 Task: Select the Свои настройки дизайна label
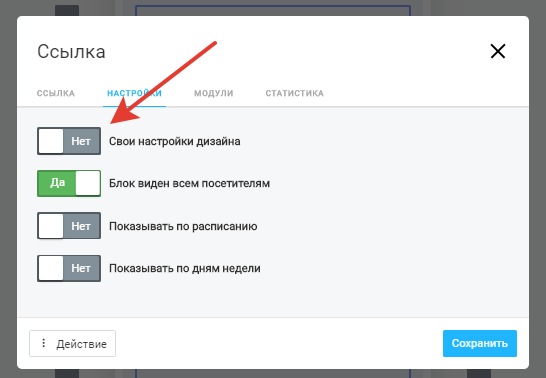[174, 141]
